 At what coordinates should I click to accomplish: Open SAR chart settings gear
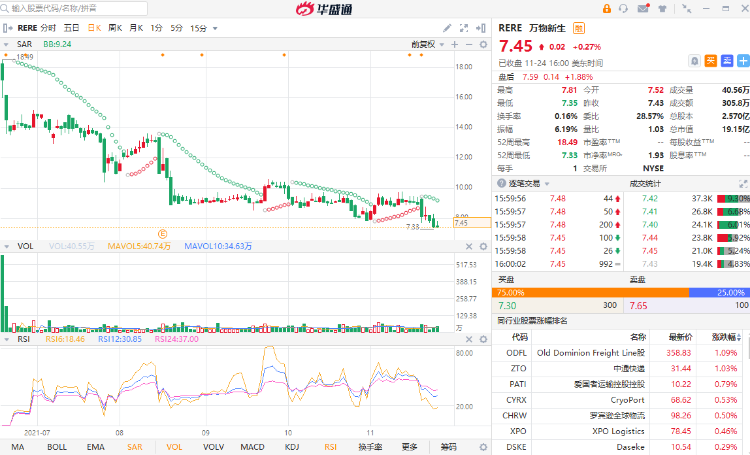coord(484,44)
